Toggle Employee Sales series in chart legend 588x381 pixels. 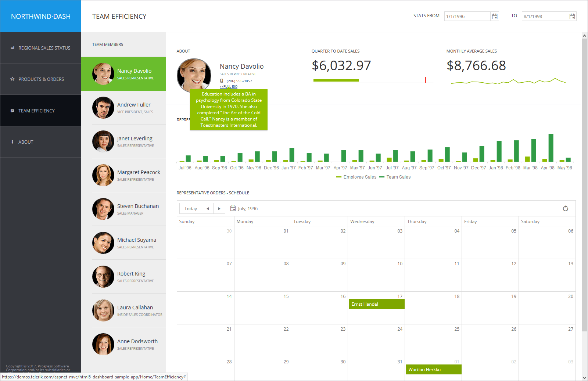click(x=356, y=177)
